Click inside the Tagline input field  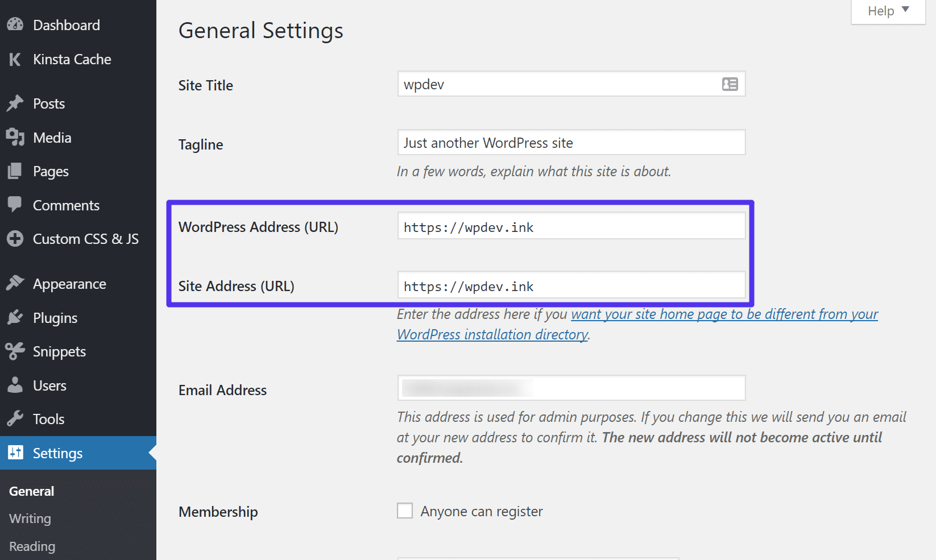click(571, 142)
